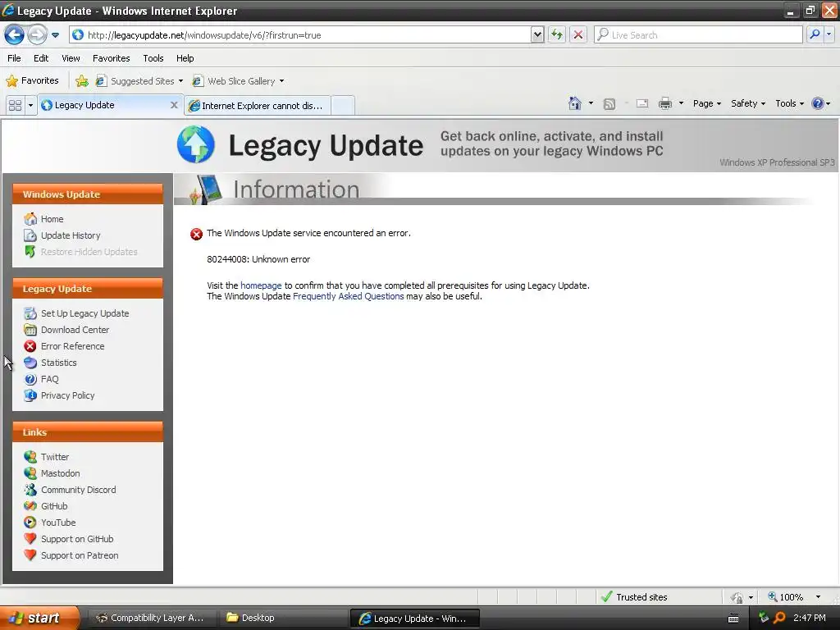This screenshot has height=630, width=840.
Task: Open the Tools command bar menu
Action: coord(789,103)
